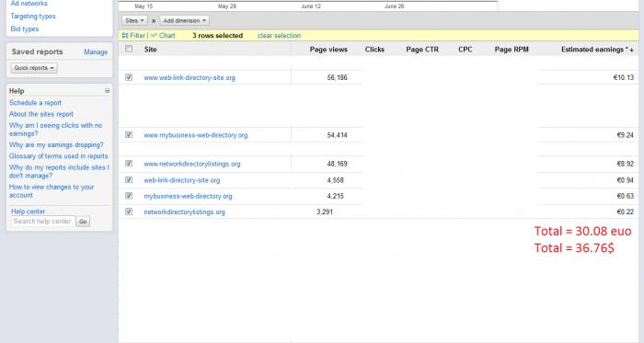The height and width of the screenshot is (343, 644).
Task: Open the Chart view link
Action: tap(163, 36)
